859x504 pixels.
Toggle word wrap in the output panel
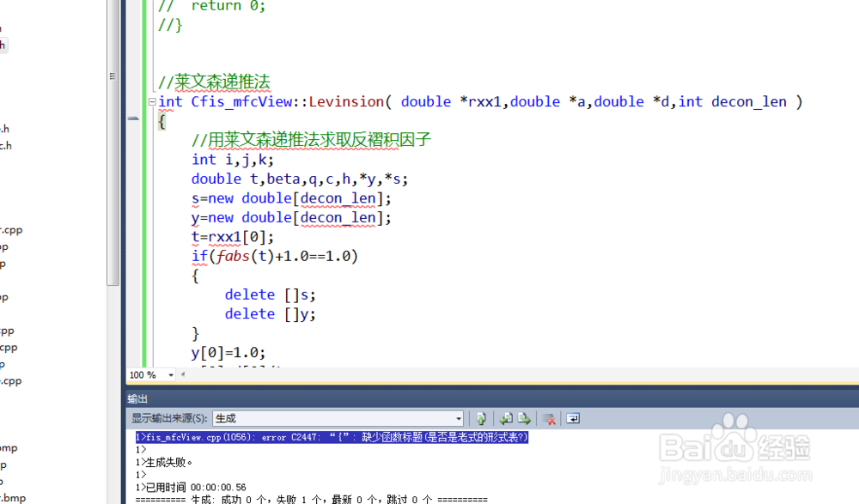click(573, 419)
